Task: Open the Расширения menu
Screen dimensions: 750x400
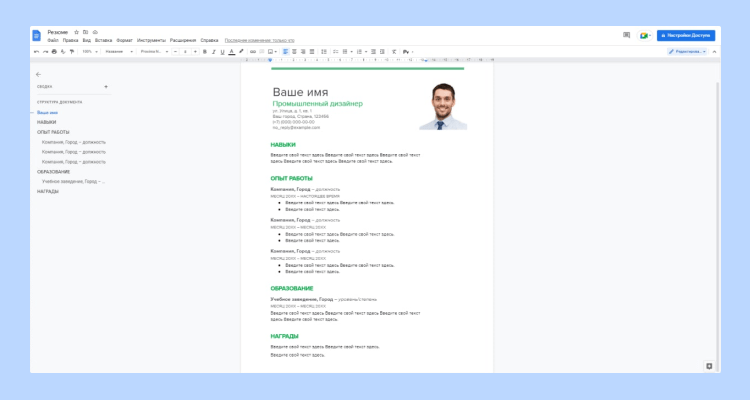Action: click(x=183, y=41)
